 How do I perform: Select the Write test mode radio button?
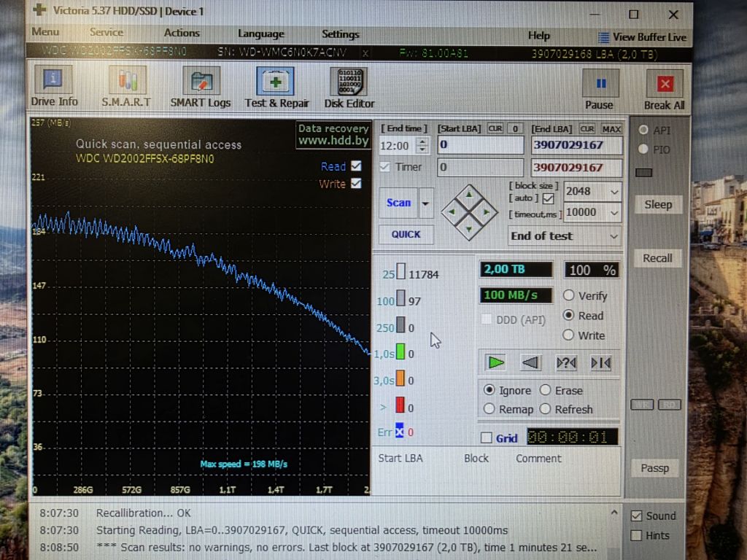pos(568,335)
